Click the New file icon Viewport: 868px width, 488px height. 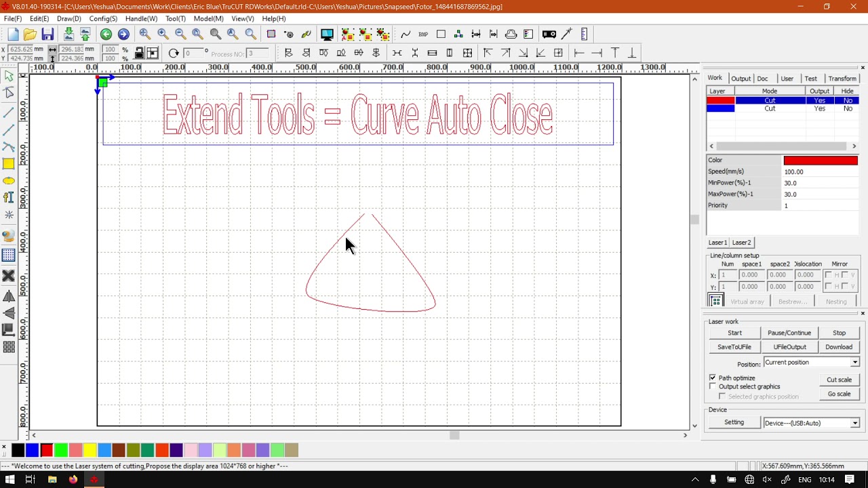click(x=13, y=34)
